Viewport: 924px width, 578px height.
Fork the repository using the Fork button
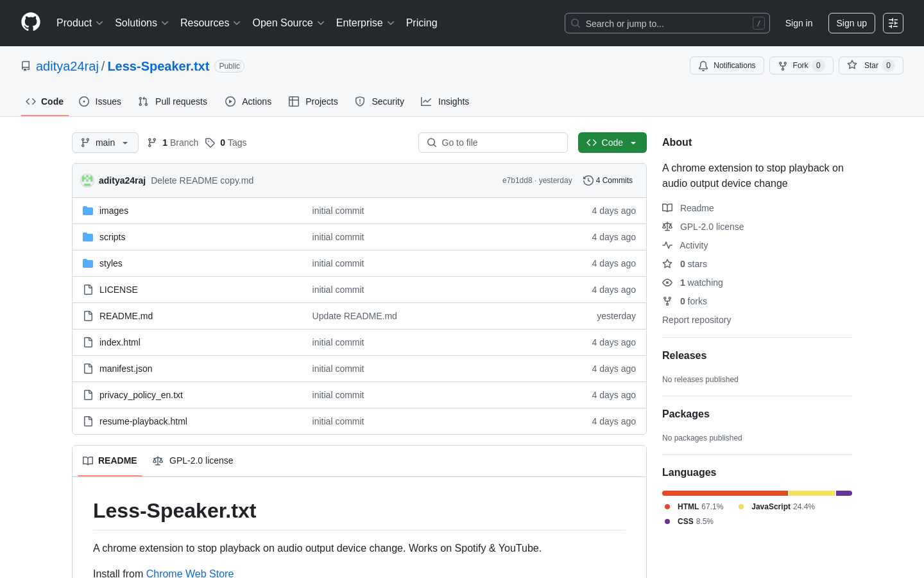(x=801, y=66)
